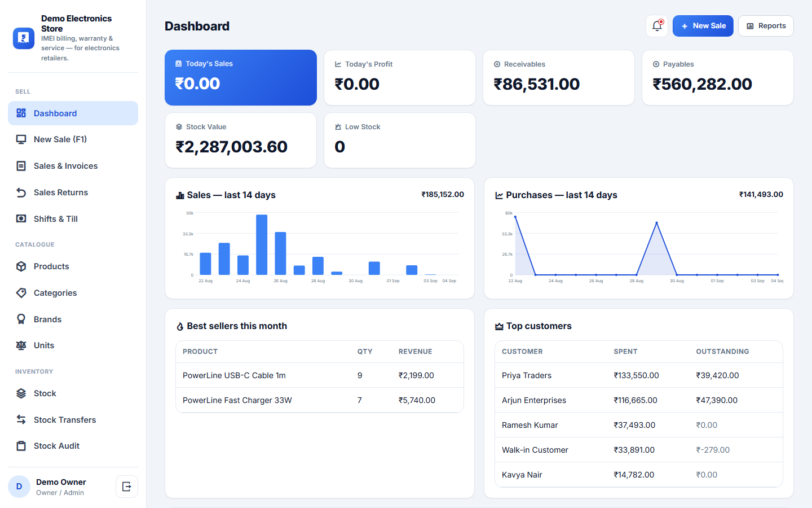Click the Demo Electronics Store logo icon
This screenshot has width=812, height=508.
click(x=24, y=38)
